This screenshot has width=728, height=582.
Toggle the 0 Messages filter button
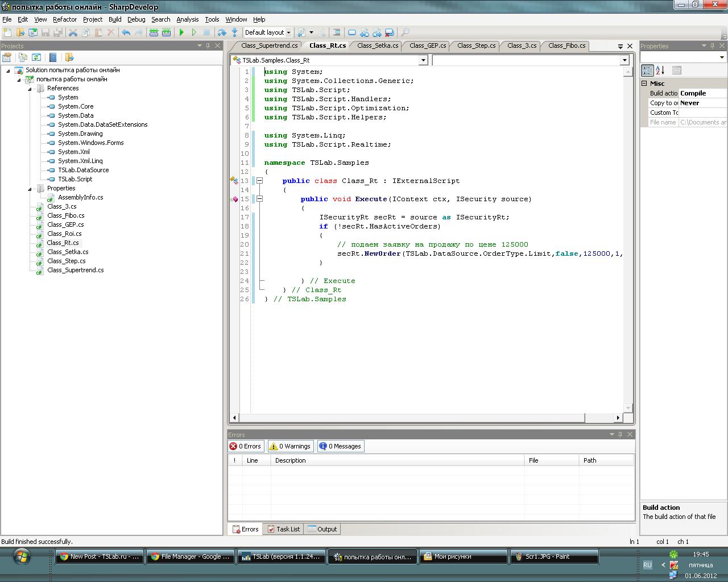340,446
